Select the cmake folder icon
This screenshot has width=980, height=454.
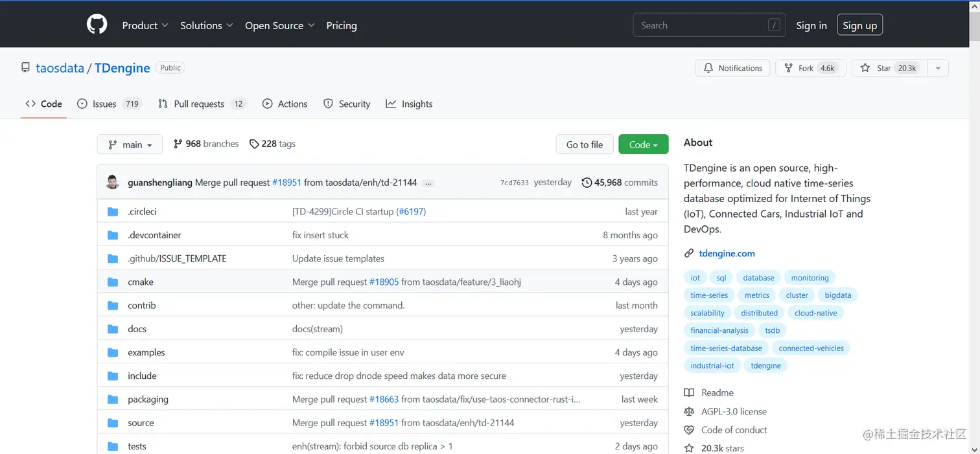113,282
